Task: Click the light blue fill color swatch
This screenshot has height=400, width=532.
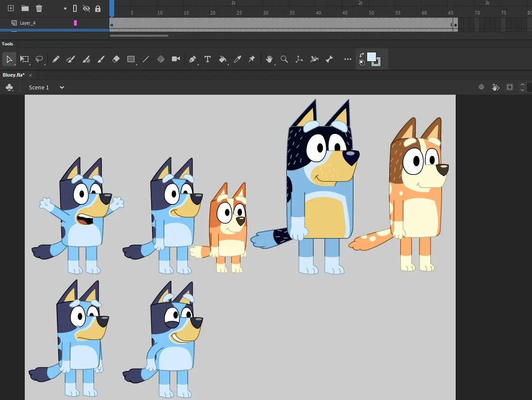Action: 372,57
